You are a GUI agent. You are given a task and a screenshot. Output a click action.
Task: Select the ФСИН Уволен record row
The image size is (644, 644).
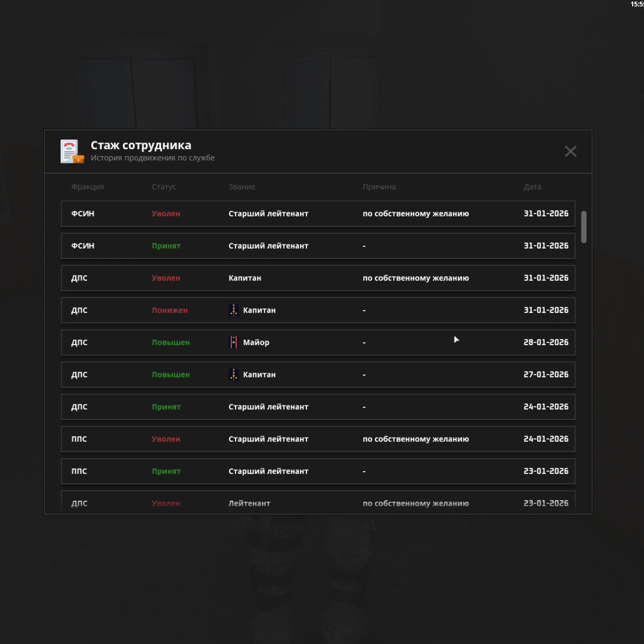[318, 213]
